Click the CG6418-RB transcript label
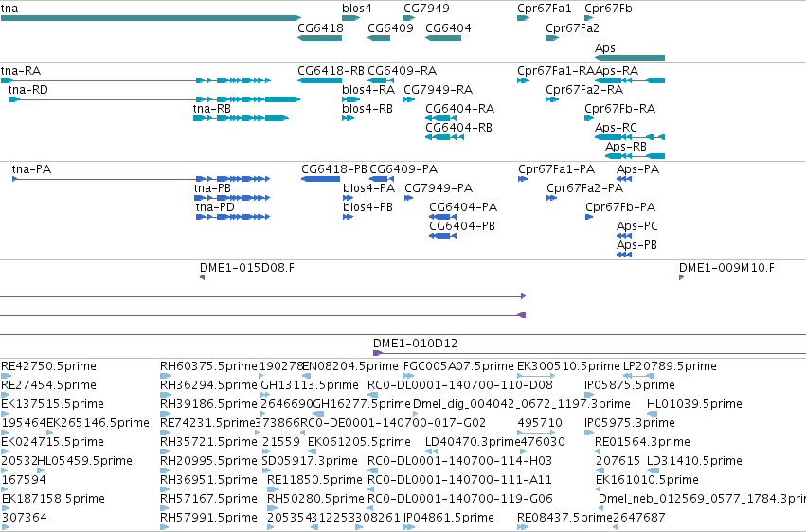The image size is (806, 532). 331,70
